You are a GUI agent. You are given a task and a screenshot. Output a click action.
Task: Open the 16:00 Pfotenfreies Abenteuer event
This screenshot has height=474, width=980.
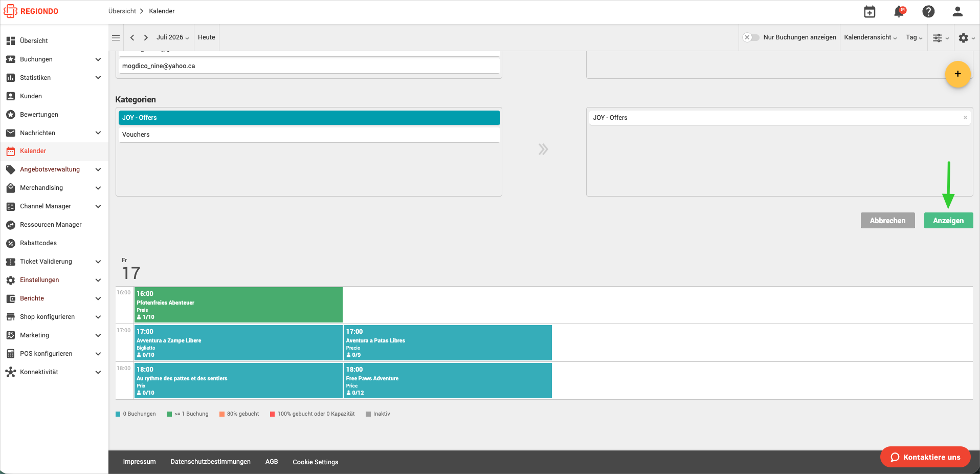pyautogui.click(x=238, y=305)
